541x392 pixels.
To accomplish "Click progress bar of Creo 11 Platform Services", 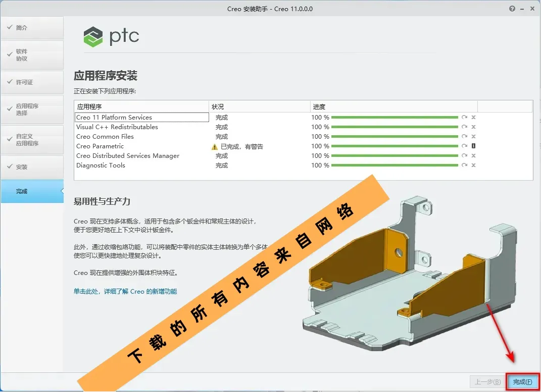I will coord(395,118).
